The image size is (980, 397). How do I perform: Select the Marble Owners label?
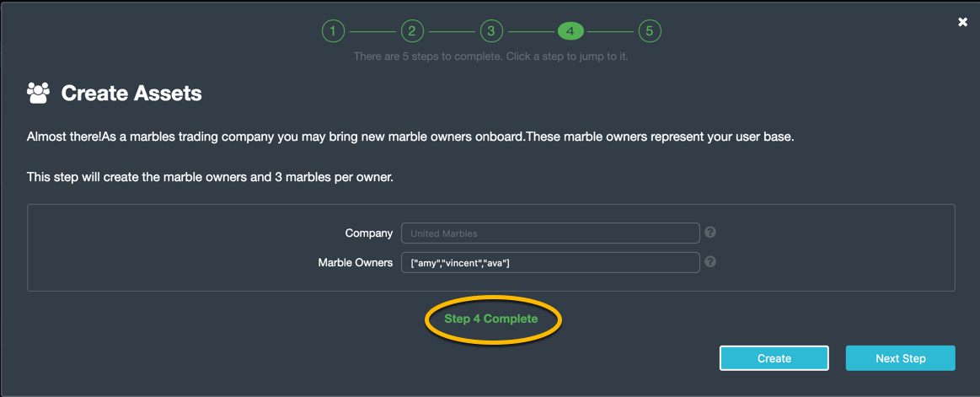(356, 263)
